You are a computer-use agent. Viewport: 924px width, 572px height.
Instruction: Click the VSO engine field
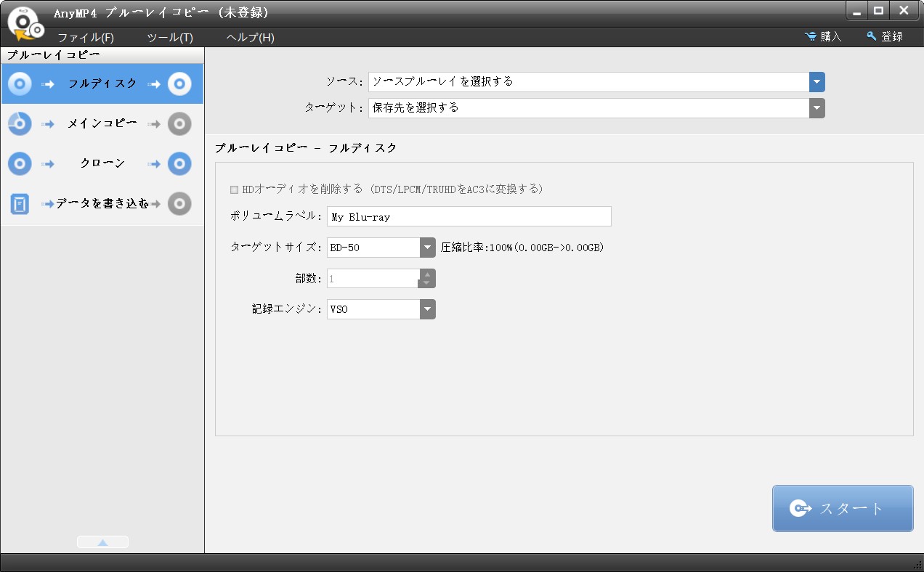click(373, 309)
